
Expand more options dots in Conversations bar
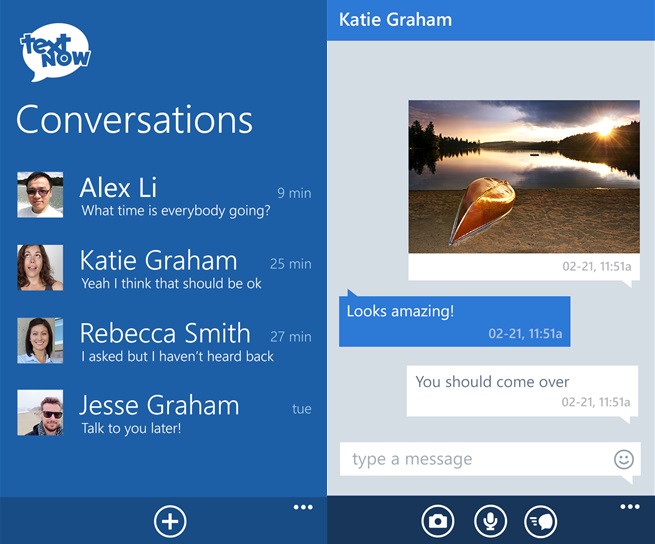(x=303, y=508)
